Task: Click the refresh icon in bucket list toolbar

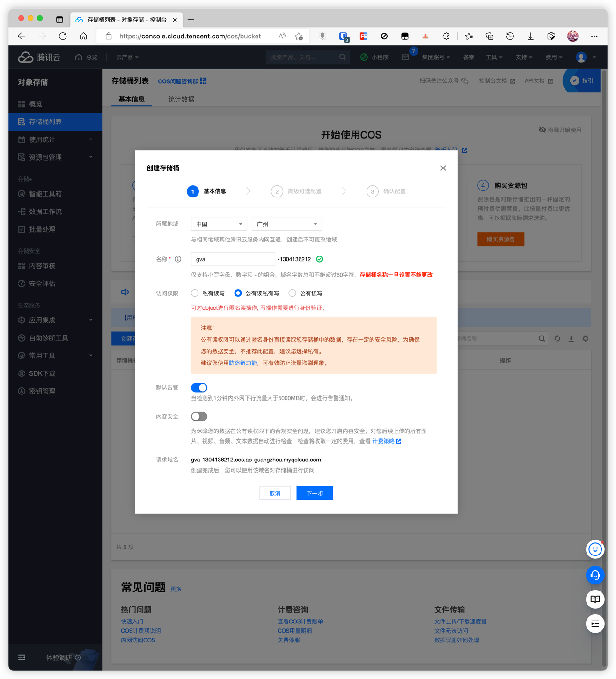Action: click(x=557, y=338)
